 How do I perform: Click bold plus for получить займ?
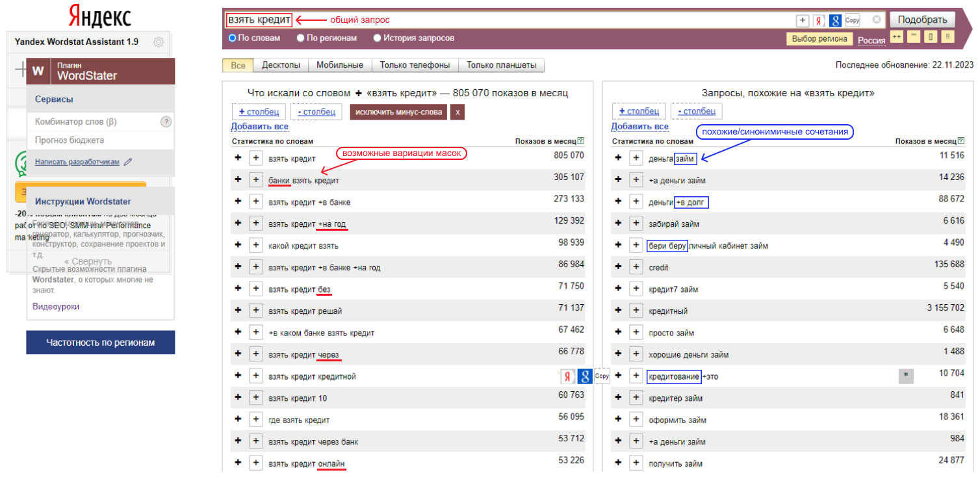tap(618, 463)
